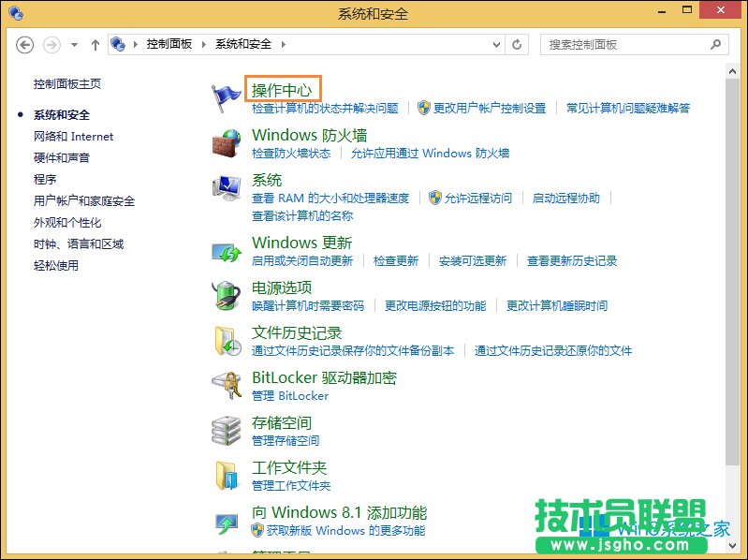Open the 系统 heading link
748x560 pixels.
(x=267, y=180)
